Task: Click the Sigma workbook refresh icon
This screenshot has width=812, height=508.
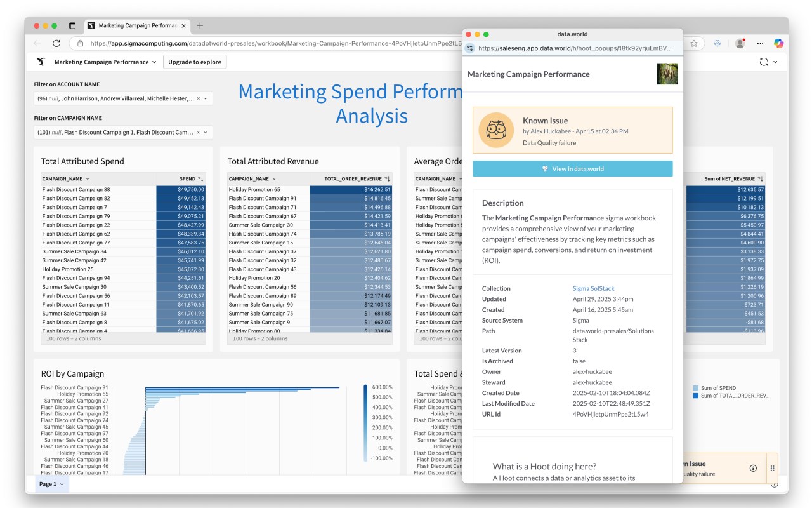Action: point(764,62)
